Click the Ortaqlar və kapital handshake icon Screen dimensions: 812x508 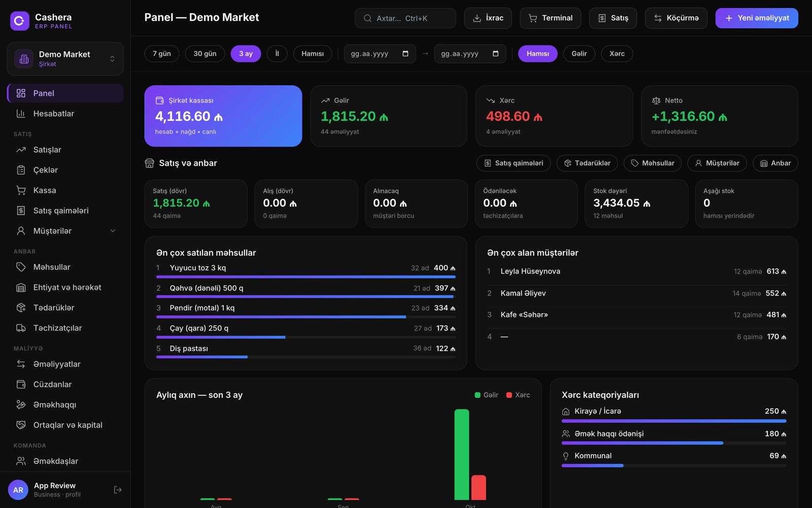21,425
